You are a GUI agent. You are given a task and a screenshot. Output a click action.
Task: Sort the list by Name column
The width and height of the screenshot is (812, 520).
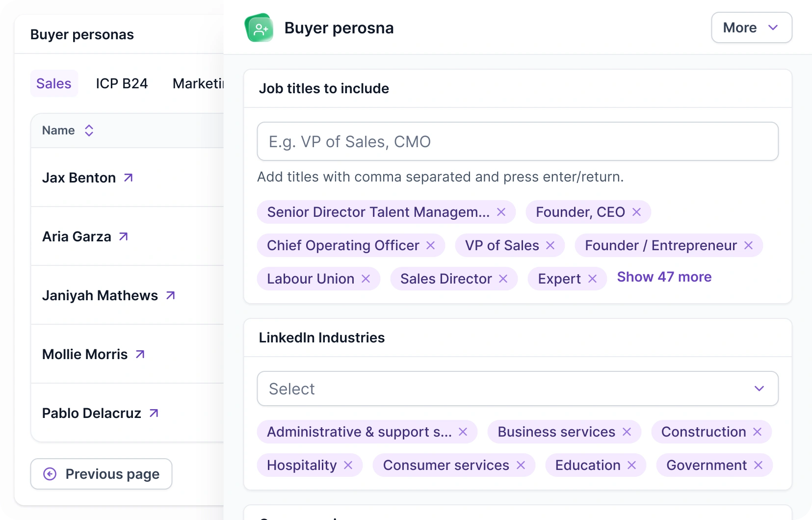click(x=89, y=130)
